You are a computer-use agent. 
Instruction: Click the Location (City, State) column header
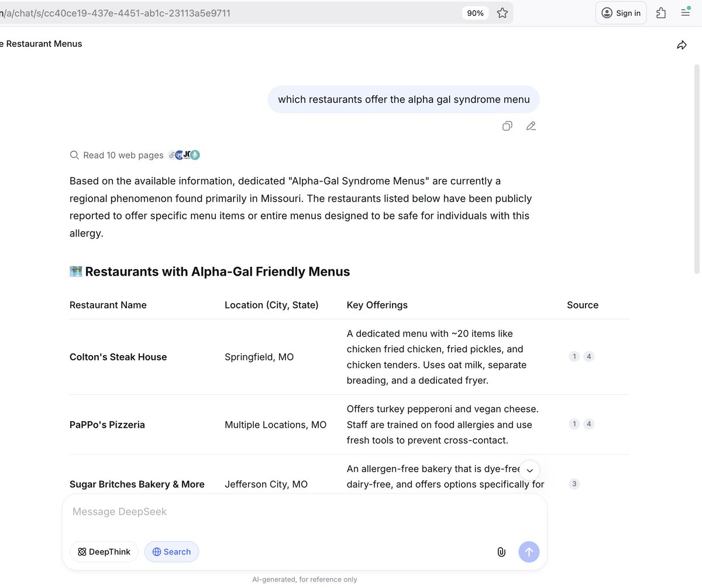pos(271,305)
